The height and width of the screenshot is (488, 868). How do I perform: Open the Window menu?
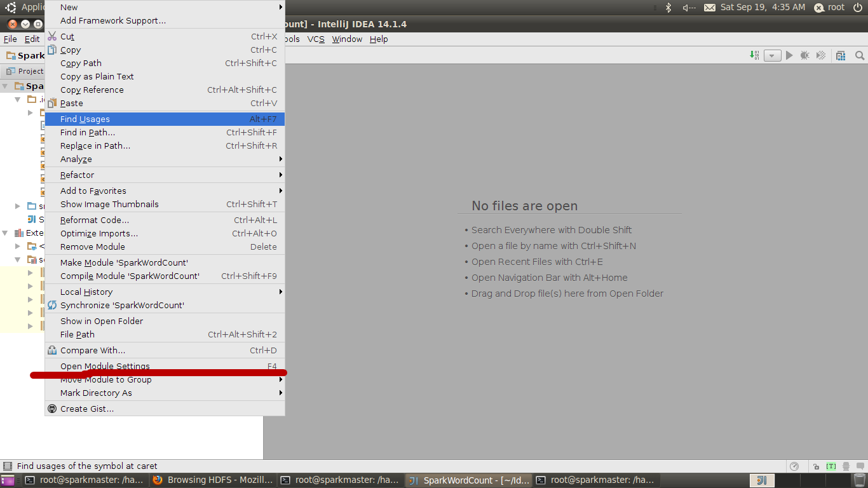pos(347,39)
